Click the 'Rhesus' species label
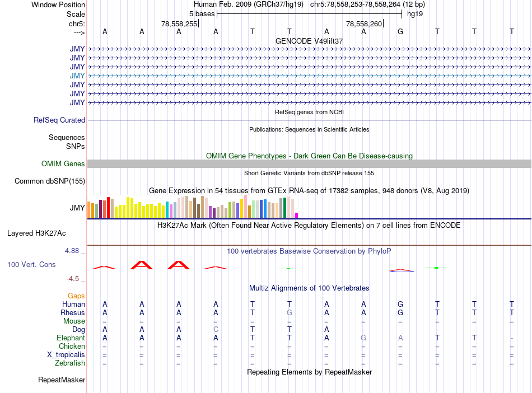532x393 pixels. click(73, 312)
